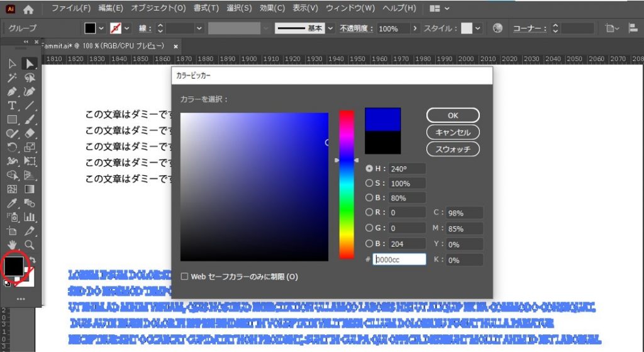Expand the opacity 100% arrow
Image resolution: width=644 pixels, height=352 pixels.
coord(415,28)
